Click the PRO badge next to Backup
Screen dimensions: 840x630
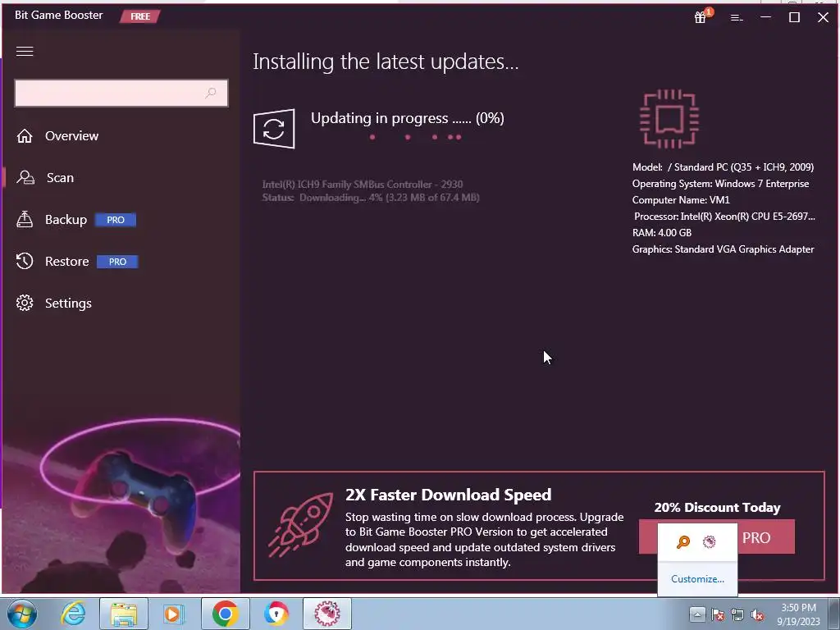pos(115,220)
